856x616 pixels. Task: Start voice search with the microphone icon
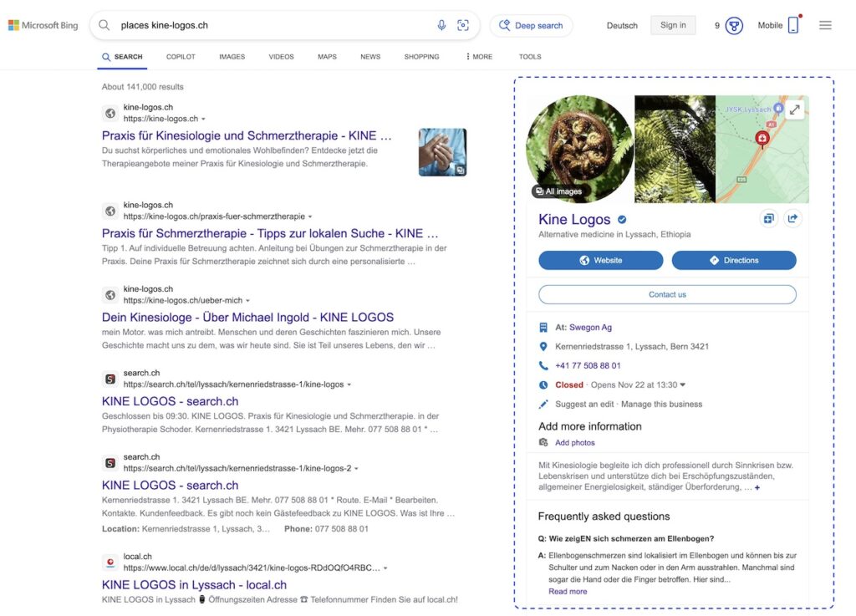(x=441, y=25)
